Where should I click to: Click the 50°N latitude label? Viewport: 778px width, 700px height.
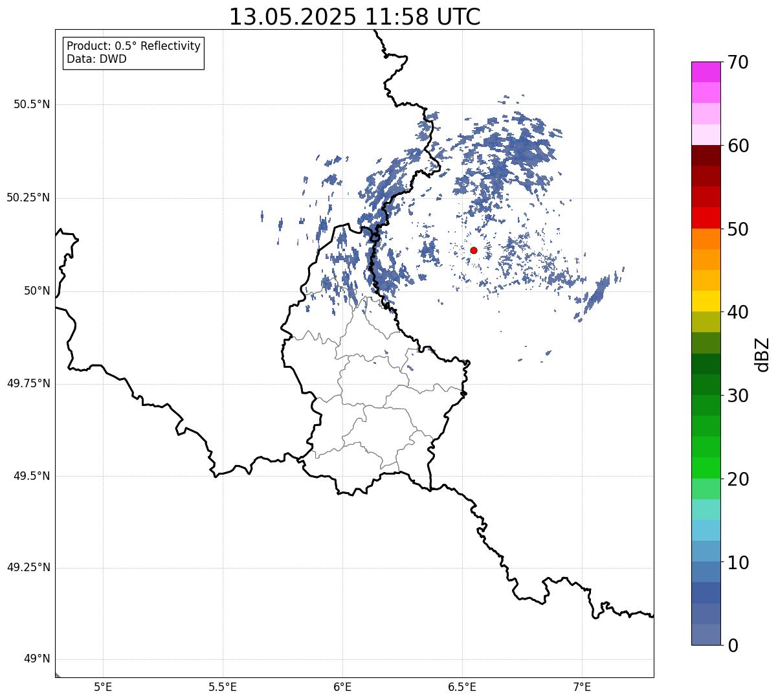click(x=37, y=291)
